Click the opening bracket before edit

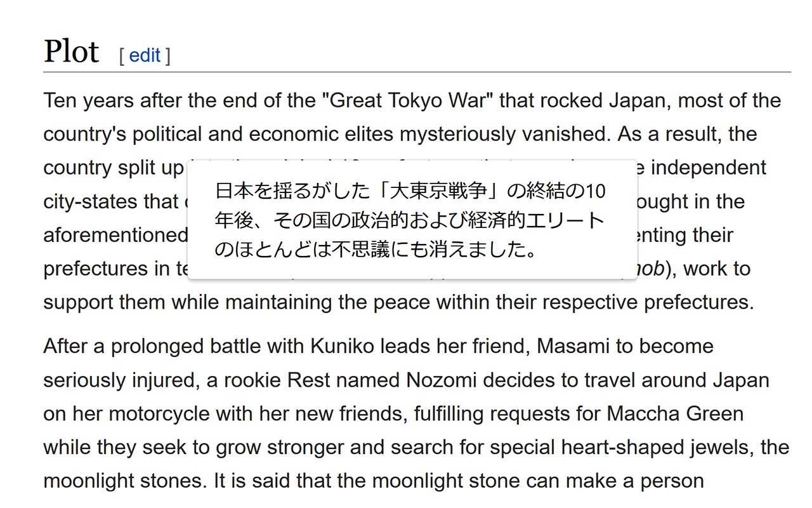pyautogui.click(x=121, y=56)
